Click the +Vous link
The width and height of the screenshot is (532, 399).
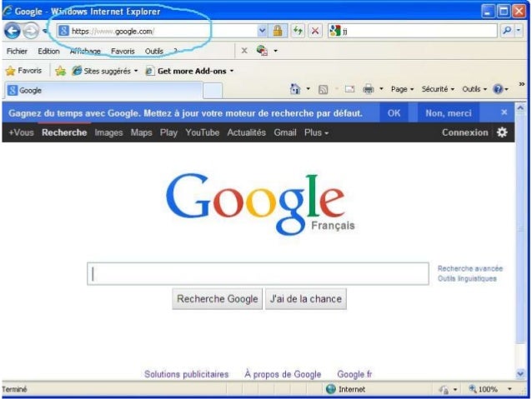[x=21, y=132]
